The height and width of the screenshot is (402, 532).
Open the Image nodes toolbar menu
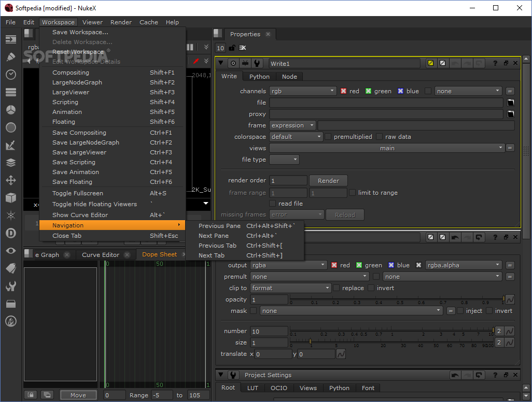pos(11,39)
